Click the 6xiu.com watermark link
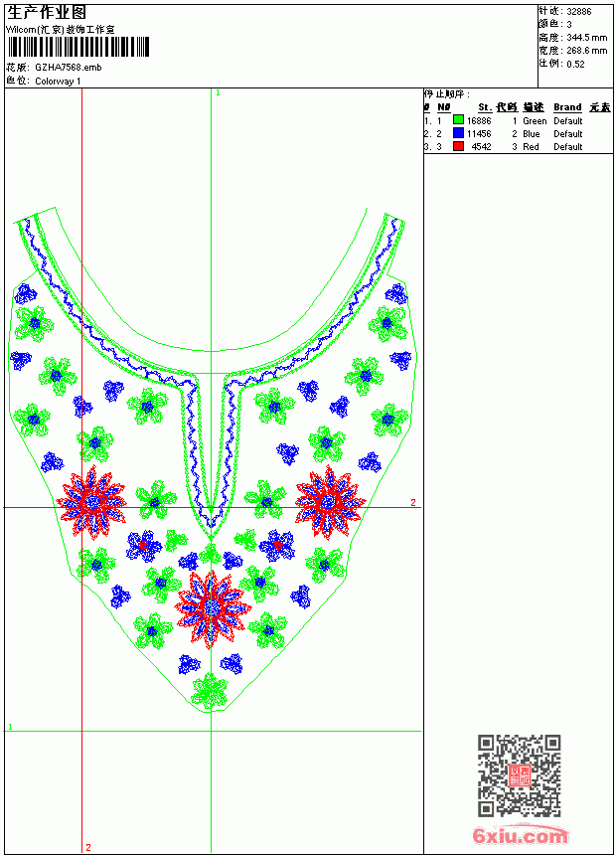This screenshot has height=855, width=616. click(x=520, y=835)
